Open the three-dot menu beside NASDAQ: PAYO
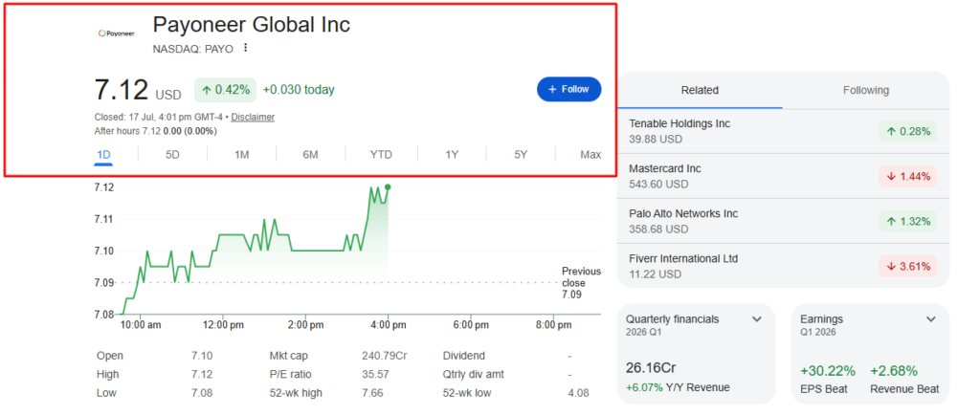 point(246,48)
